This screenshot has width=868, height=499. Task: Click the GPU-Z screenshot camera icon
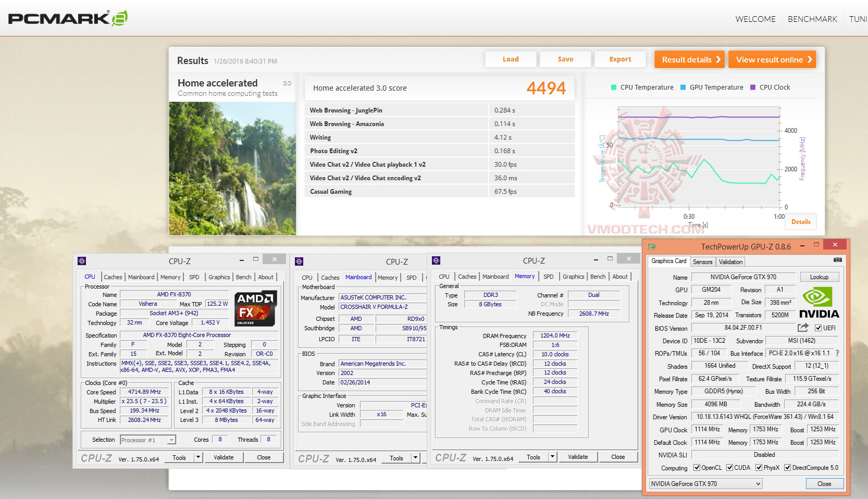pos(837,259)
